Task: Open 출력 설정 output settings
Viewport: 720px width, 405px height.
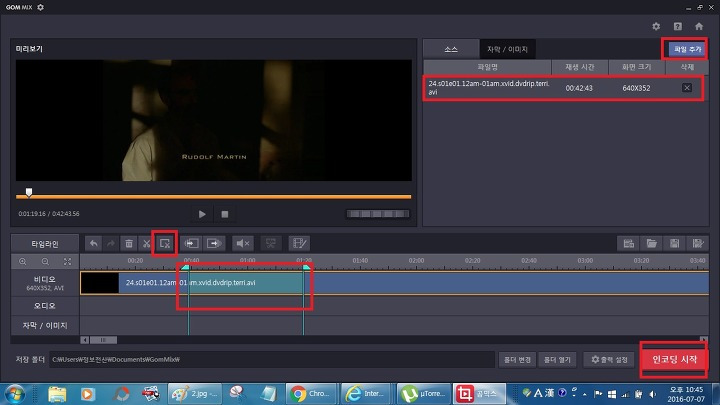Action: [x=609, y=360]
